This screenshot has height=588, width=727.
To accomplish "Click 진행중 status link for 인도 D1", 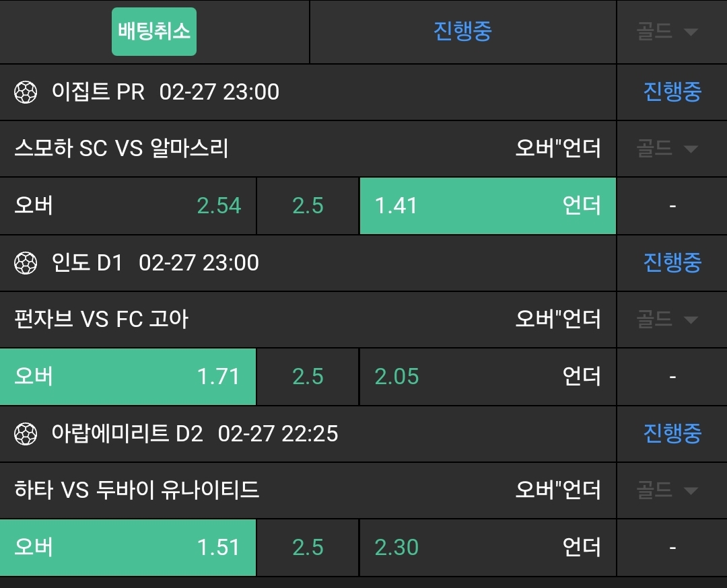I will 672,263.
